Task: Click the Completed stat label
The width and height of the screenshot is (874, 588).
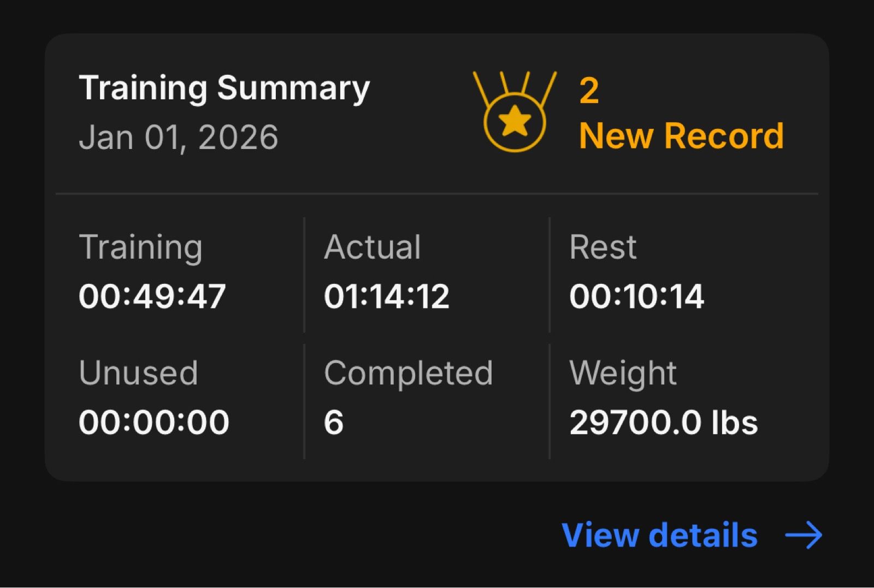Action: (x=408, y=373)
